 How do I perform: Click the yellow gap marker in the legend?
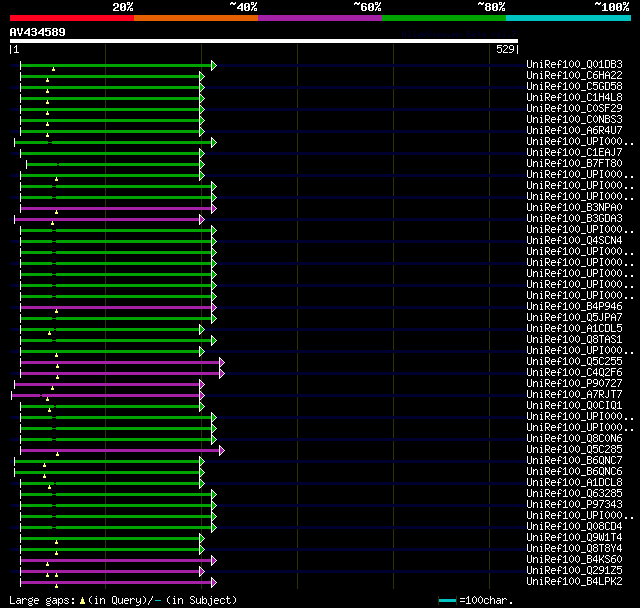point(82,601)
